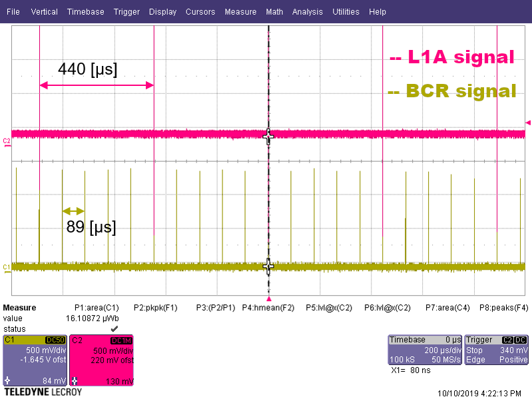532x399 pixels.
Task: Open the Cursors menu
Action: pyautogui.click(x=200, y=12)
